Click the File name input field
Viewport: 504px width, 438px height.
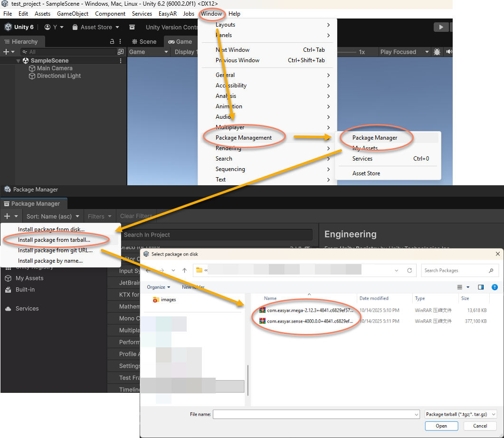(x=316, y=414)
